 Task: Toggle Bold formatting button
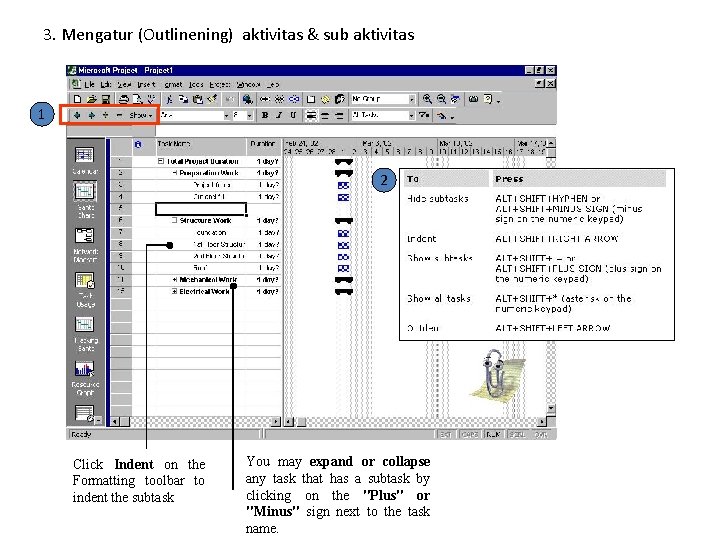pos(265,115)
